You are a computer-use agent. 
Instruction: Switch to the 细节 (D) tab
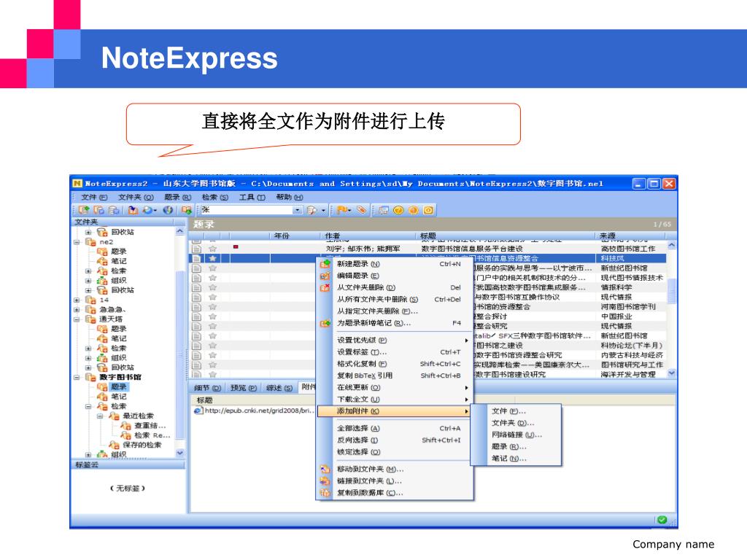(206, 388)
